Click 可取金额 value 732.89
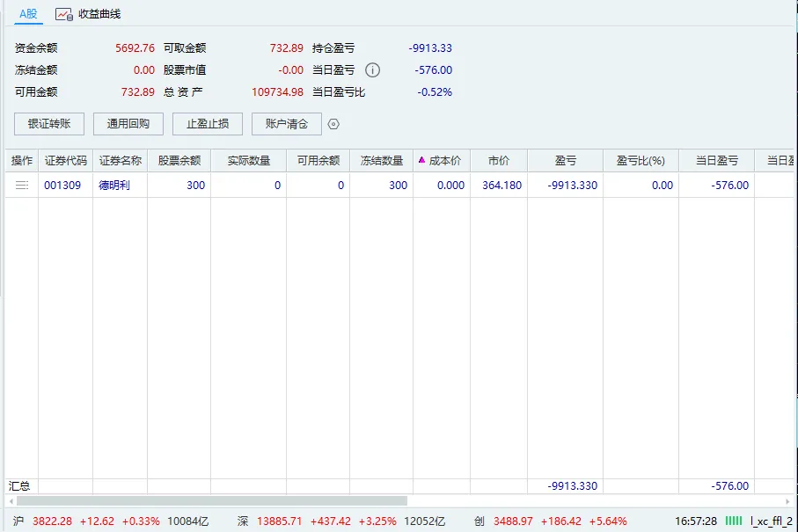This screenshot has width=798, height=532. pyautogui.click(x=287, y=47)
